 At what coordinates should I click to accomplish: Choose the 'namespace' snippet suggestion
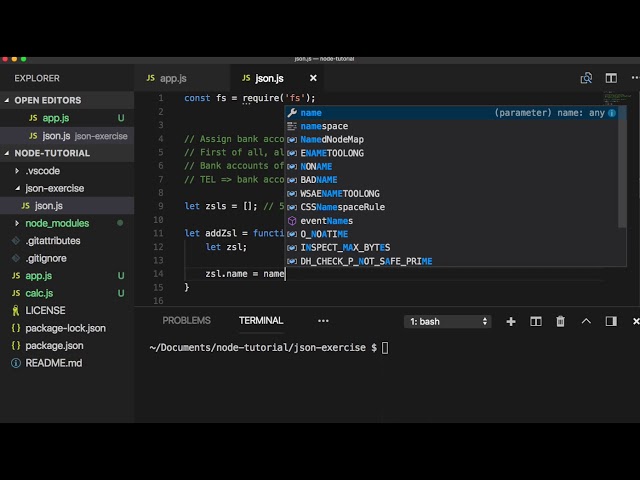(x=451, y=127)
